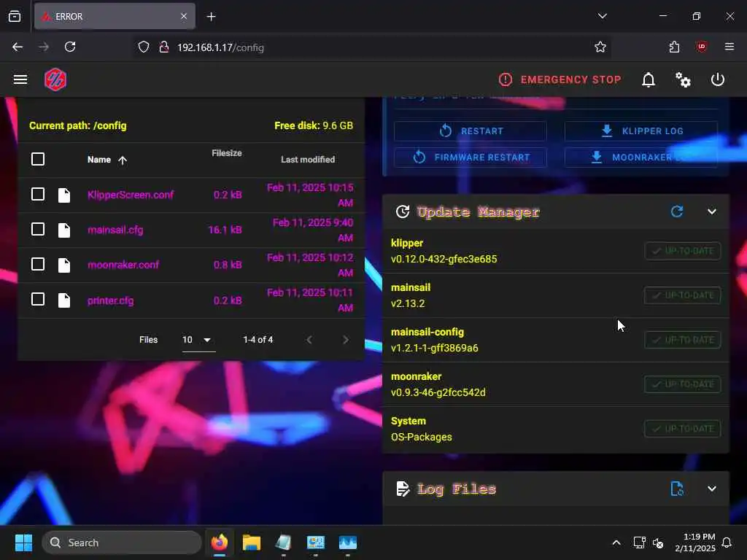Click the mainsail-config version v1.2.1-1-gff3869a6
The image size is (747, 560).
pos(435,348)
